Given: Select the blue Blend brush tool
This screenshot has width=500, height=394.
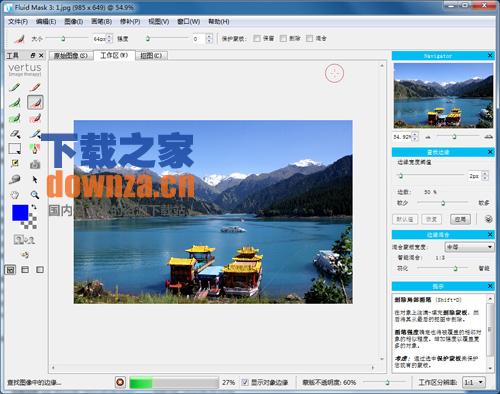Looking at the screenshot, I should click(x=35, y=134).
